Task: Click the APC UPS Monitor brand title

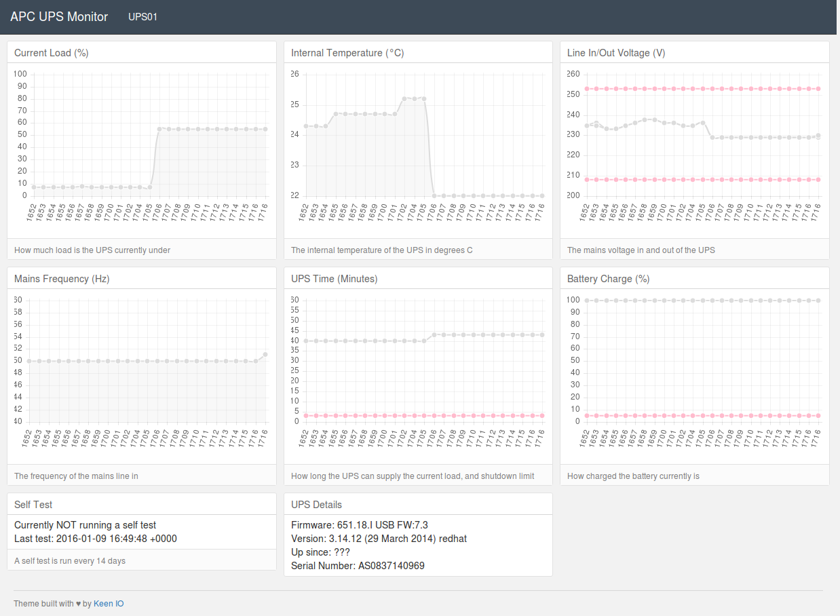Action: 59,17
